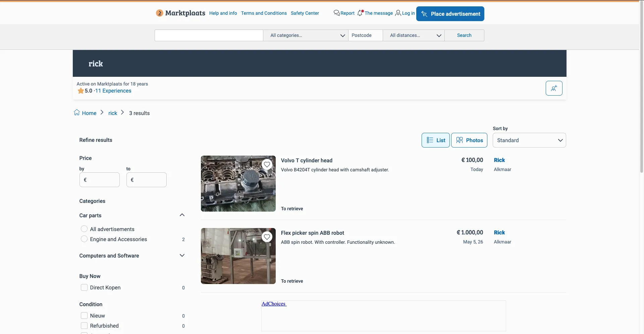Check the Refurbished condition checkbox
Viewport: 644px width, 334px height.
pyautogui.click(x=84, y=326)
